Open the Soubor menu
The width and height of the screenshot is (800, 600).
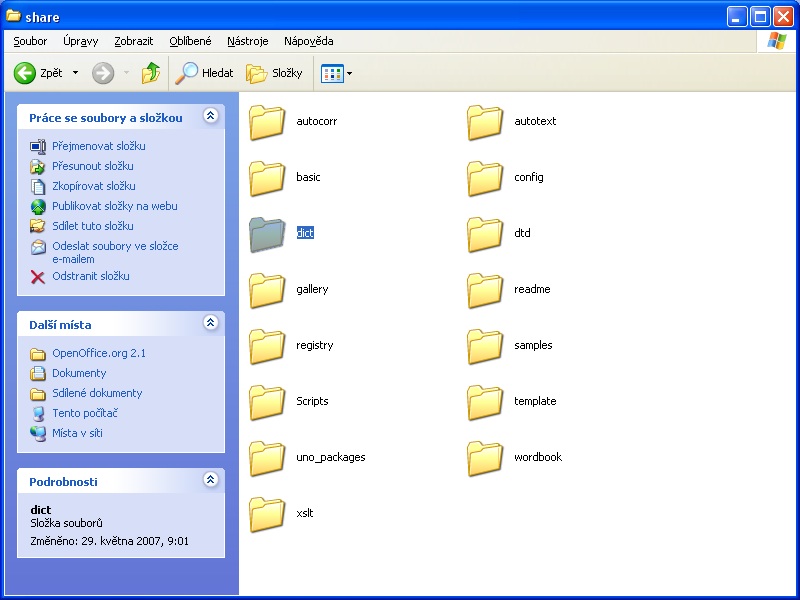tap(30, 41)
